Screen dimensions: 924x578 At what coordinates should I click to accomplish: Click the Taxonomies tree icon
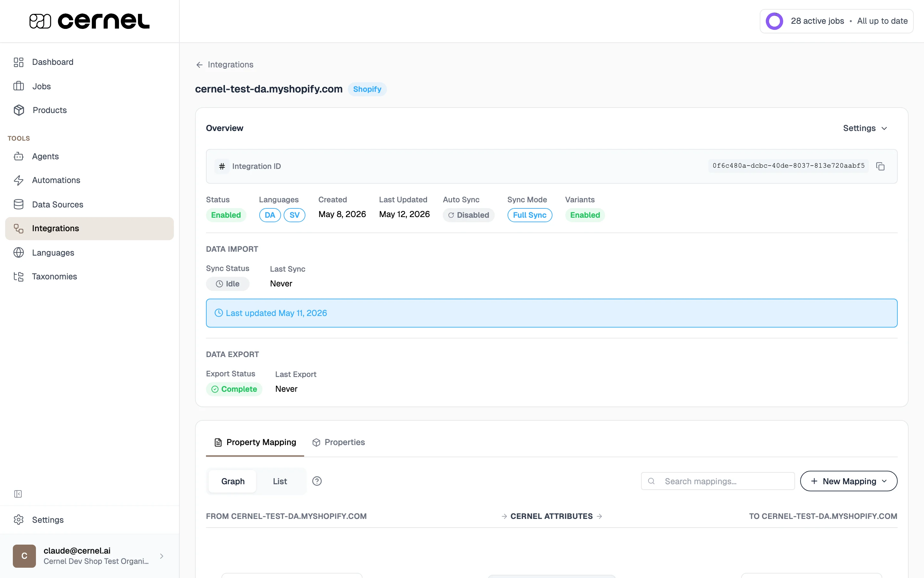[18, 276]
